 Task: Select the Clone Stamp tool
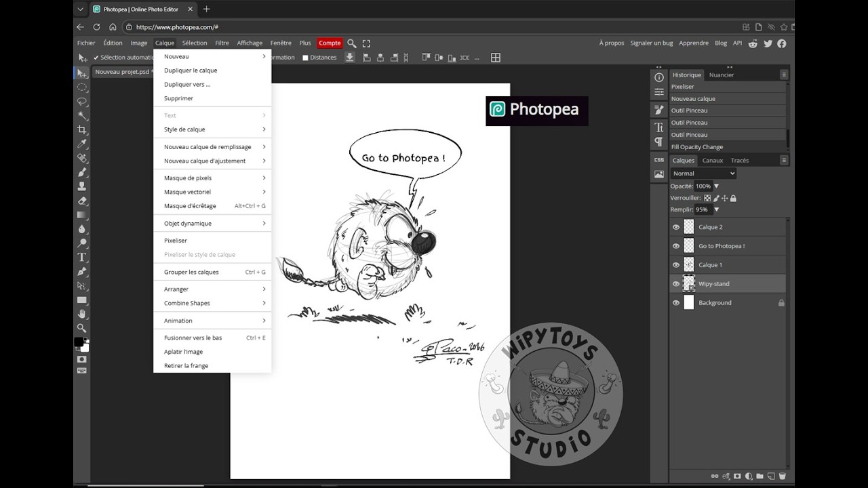(82, 186)
